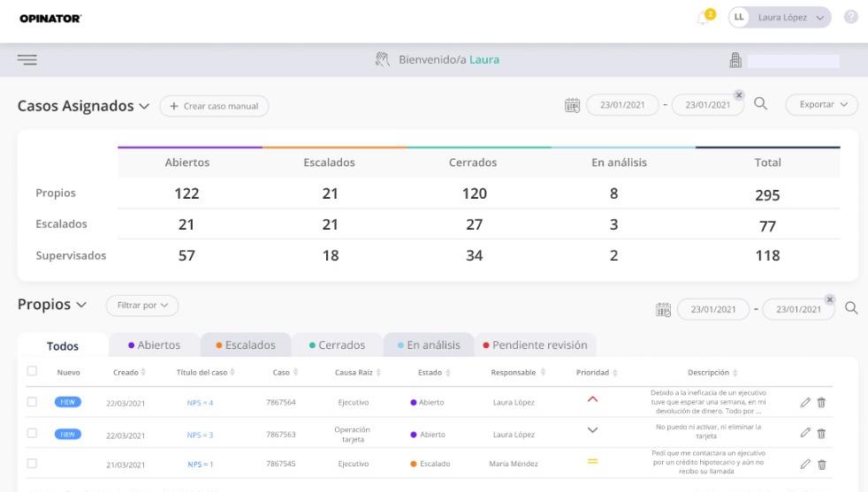This screenshot has width=868, height=492.
Task: Edit case 7867564 with pencil icon
Action: pyautogui.click(x=805, y=402)
